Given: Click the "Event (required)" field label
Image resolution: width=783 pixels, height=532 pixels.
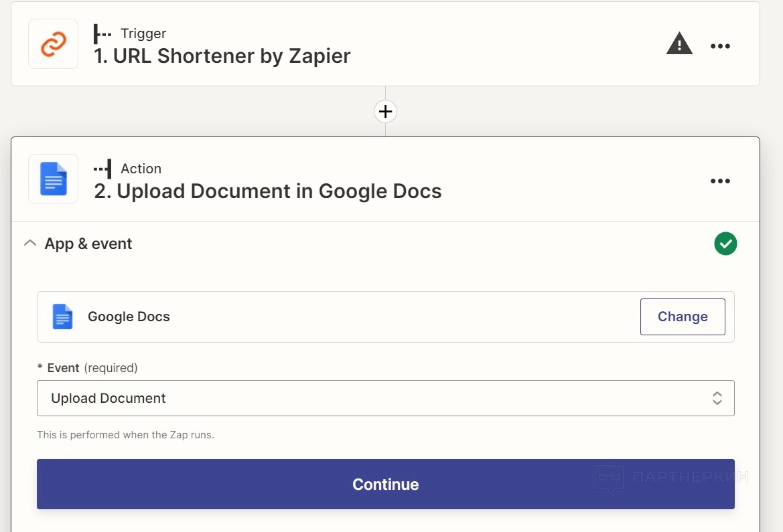Looking at the screenshot, I should [92, 367].
